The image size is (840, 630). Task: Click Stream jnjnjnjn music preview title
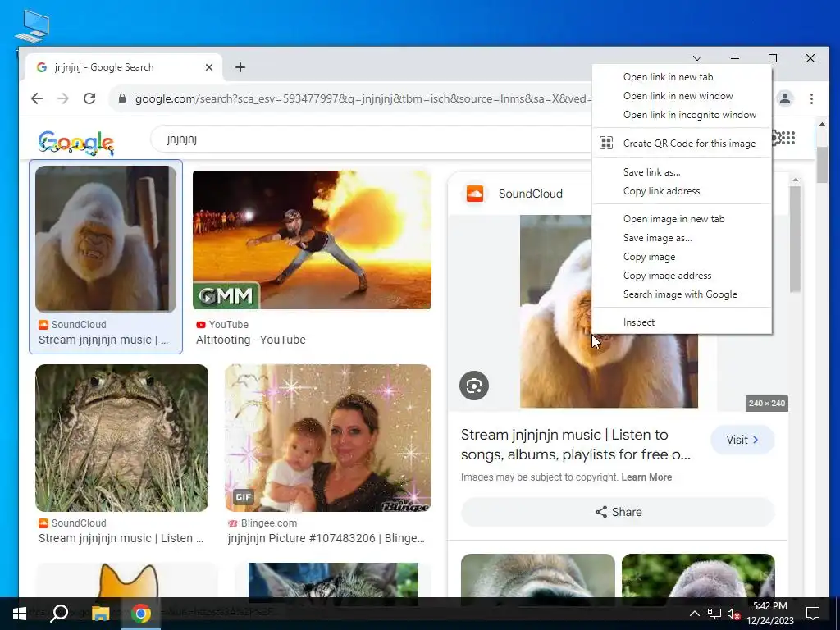point(575,445)
